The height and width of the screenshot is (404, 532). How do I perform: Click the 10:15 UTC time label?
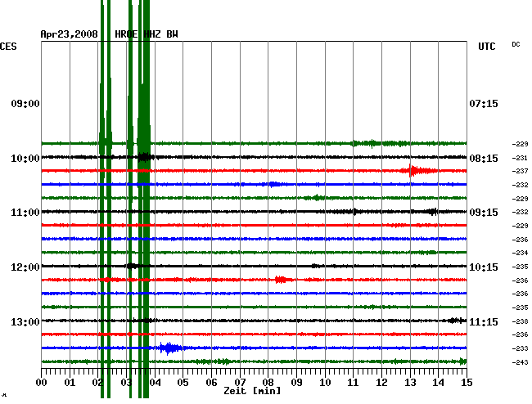click(484, 267)
